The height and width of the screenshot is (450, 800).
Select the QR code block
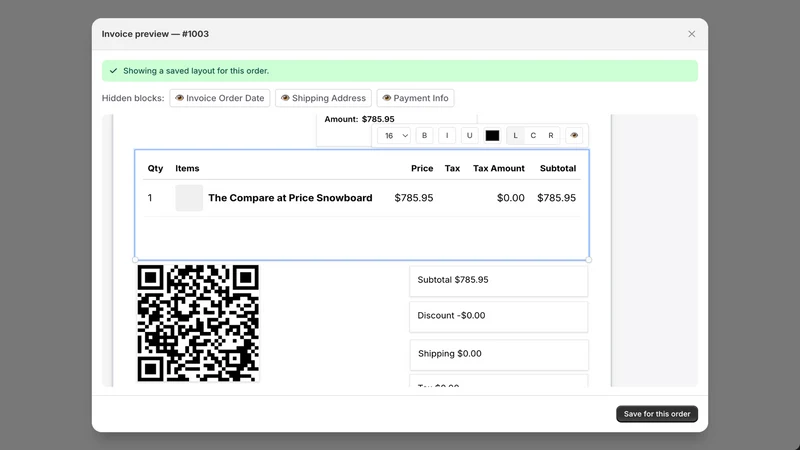click(x=198, y=323)
